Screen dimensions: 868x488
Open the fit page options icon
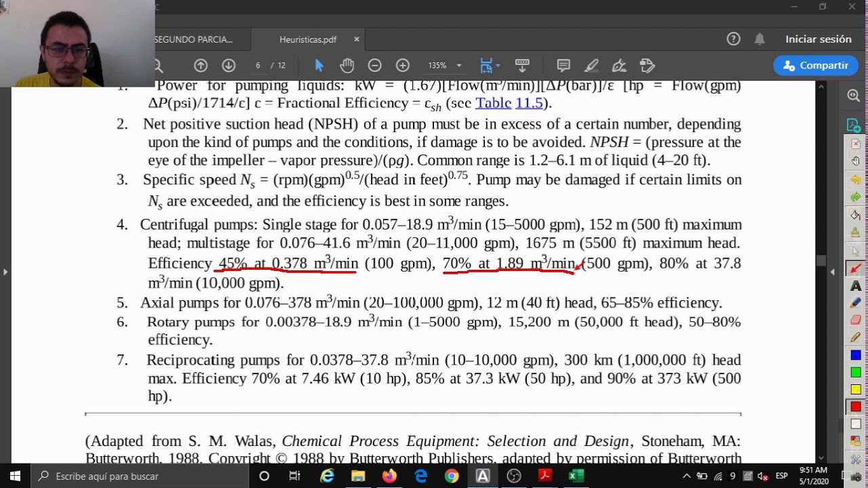click(486, 66)
